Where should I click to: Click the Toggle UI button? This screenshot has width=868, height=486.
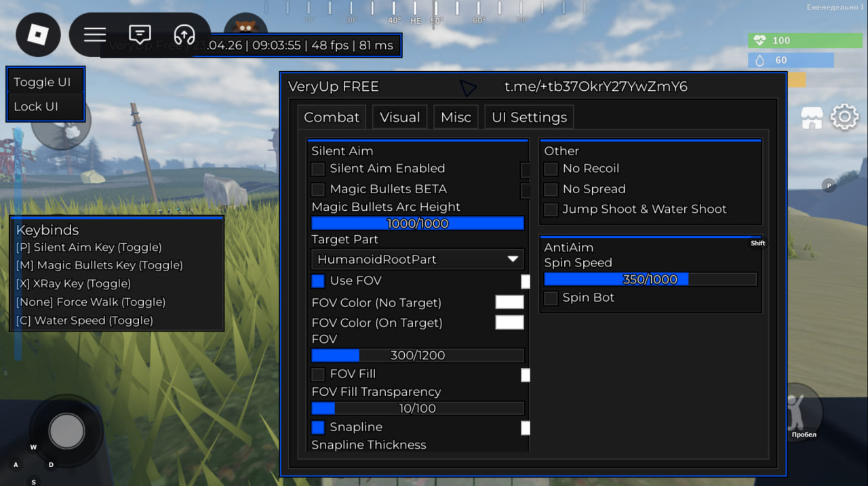point(45,82)
